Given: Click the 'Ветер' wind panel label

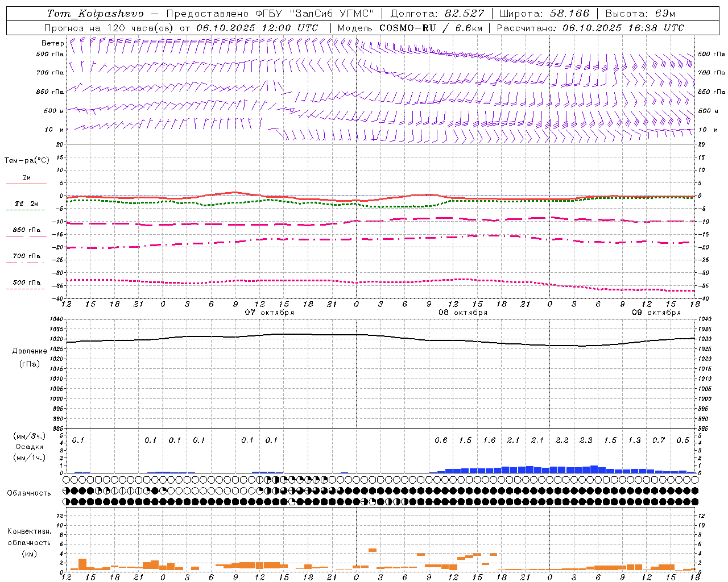Looking at the screenshot, I should (53, 43).
